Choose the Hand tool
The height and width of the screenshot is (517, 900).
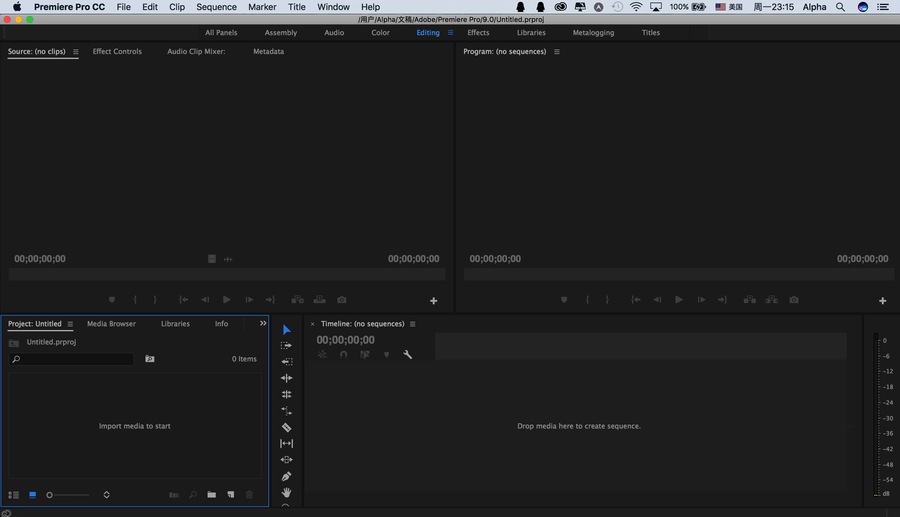(x=286, y=492)
